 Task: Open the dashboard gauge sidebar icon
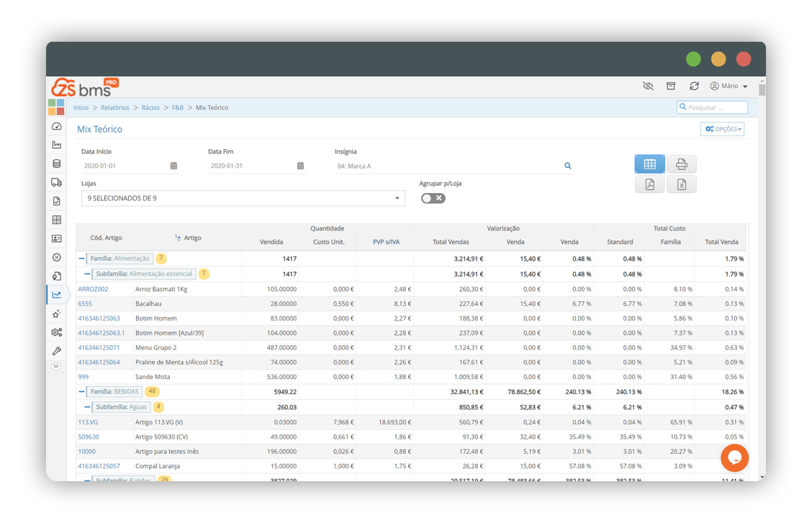pyautogui.click(x=57, y=127)
